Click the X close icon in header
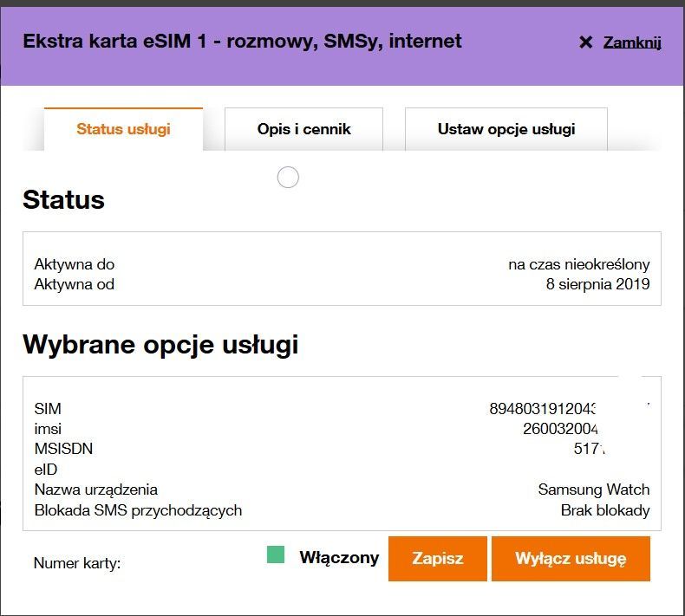Image resolution: width=685 pixels, height=616 pixels. [585, 42]
